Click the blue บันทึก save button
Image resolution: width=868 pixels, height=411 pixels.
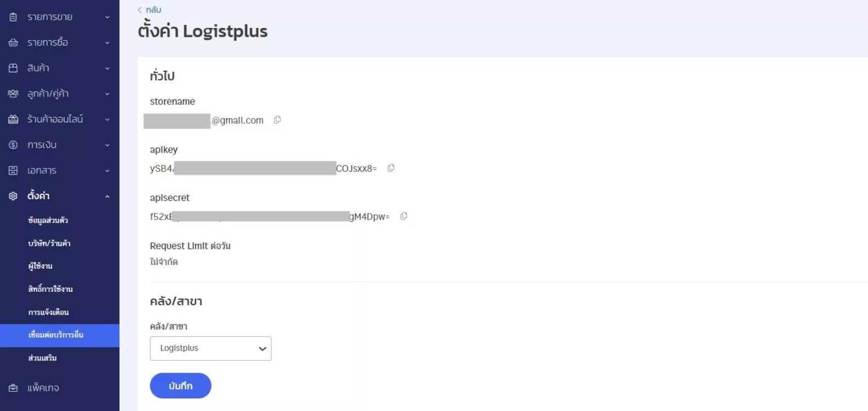(x=180, y=386)
